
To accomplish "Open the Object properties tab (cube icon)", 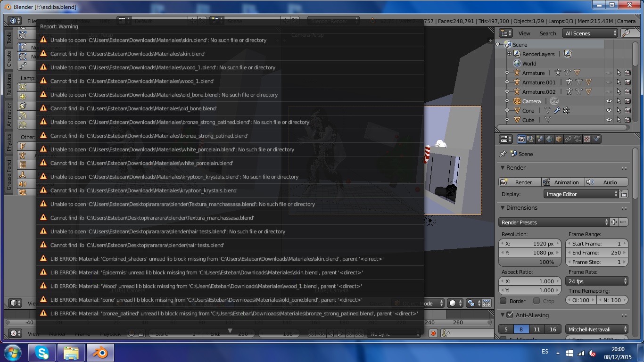I will click(x=559, y=139).
